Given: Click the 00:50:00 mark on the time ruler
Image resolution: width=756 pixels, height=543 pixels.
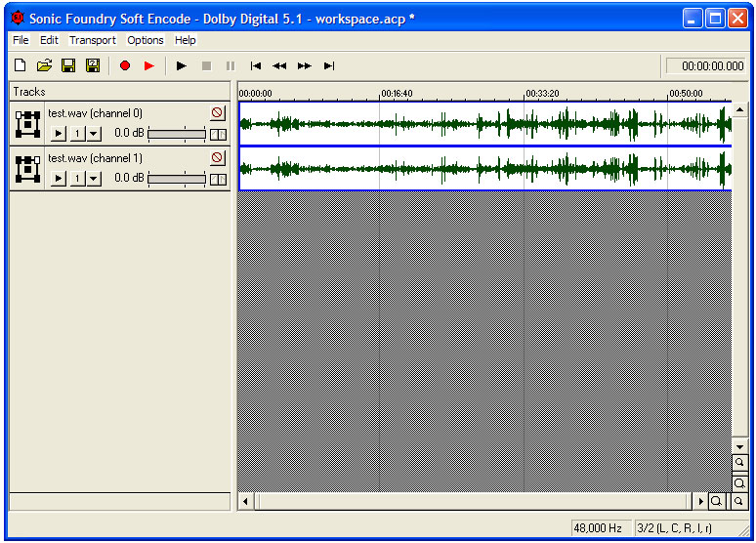Looking at the screenshot, I should pos(686,94).
